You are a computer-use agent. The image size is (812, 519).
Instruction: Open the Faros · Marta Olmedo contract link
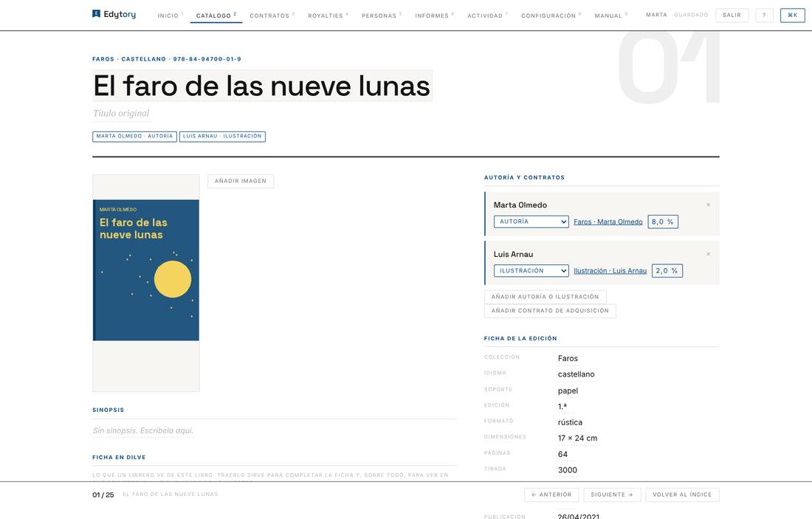(x=608, y=221)
